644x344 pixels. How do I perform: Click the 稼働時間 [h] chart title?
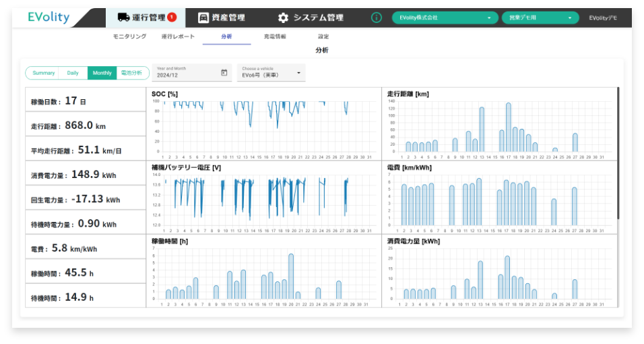click(170, 241)
